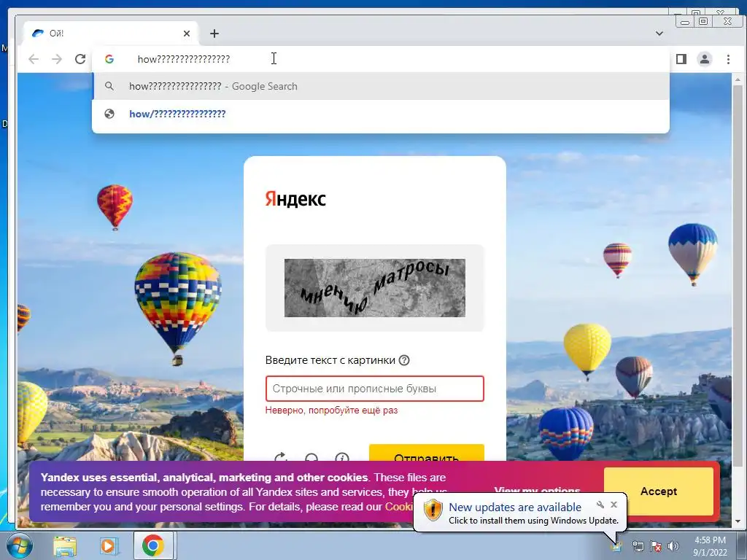
Task: Click the Chrome taskbar button
Action: point(152,545)
